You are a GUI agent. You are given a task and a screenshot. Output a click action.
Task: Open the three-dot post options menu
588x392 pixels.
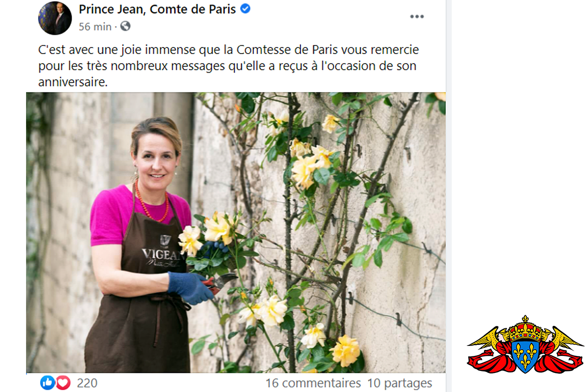click(x=417, y=17)
